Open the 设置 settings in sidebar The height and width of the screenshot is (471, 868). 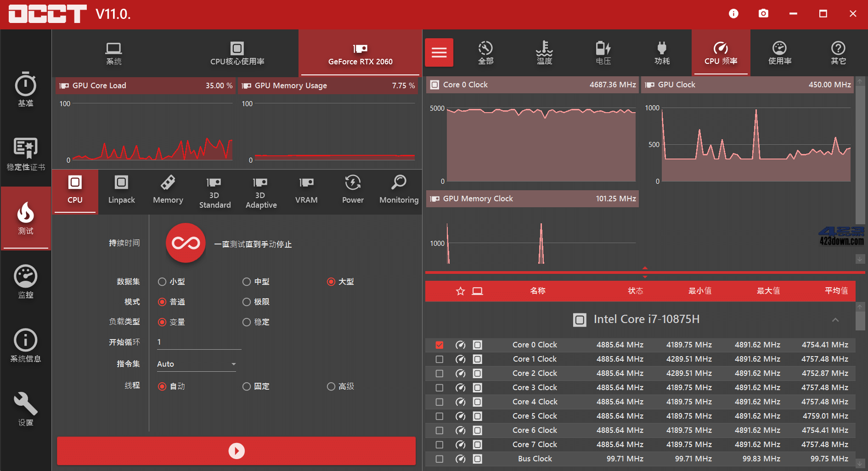(25, 409)
